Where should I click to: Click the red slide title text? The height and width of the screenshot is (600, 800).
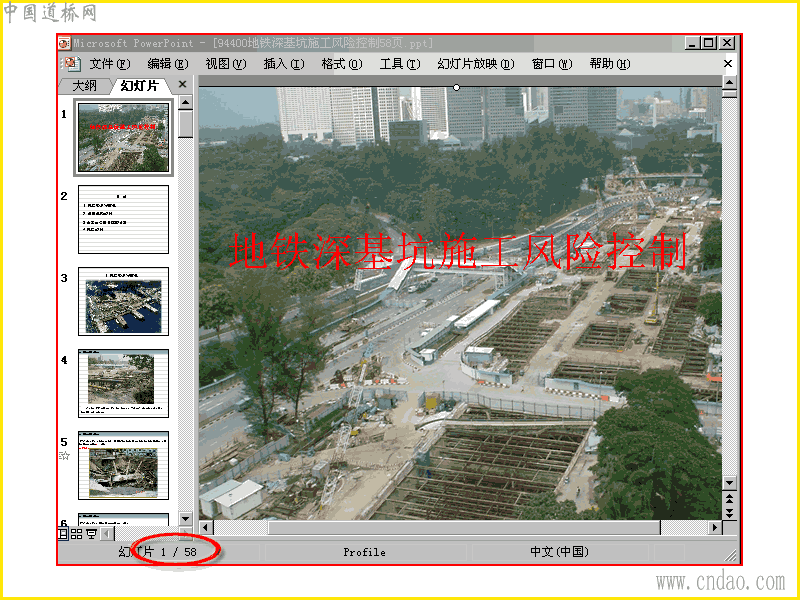(458, 251)
